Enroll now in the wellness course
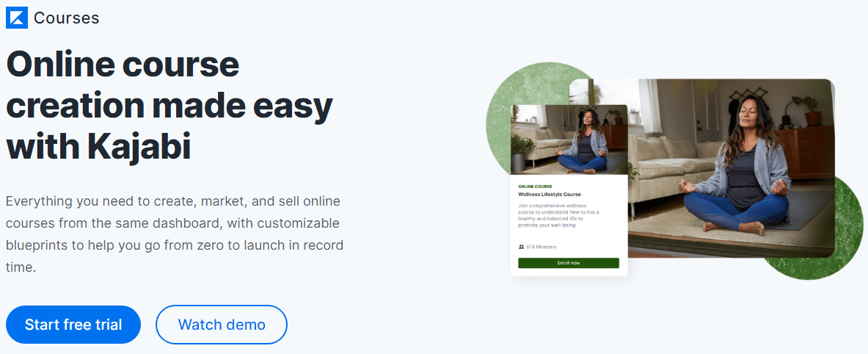Screen dimensions: 868x354 569,263
